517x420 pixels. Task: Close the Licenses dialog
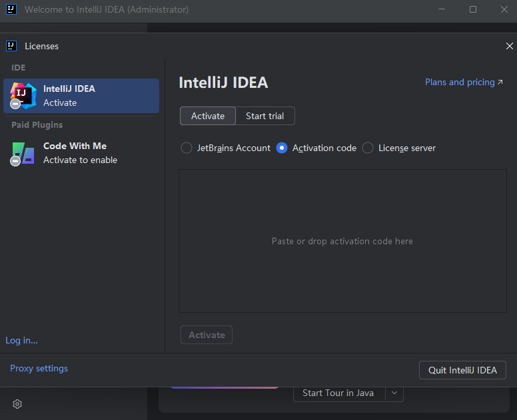(x=510, y=46)
